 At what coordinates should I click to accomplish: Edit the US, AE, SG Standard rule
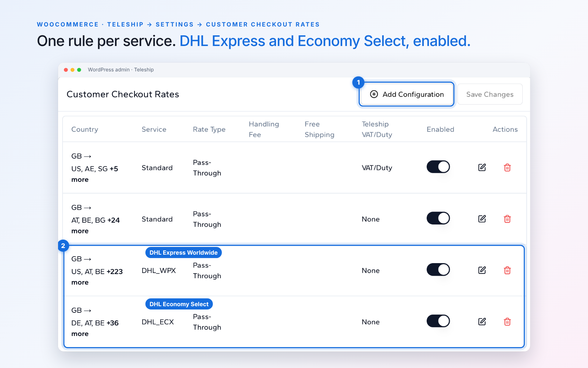tap(482, 167)
